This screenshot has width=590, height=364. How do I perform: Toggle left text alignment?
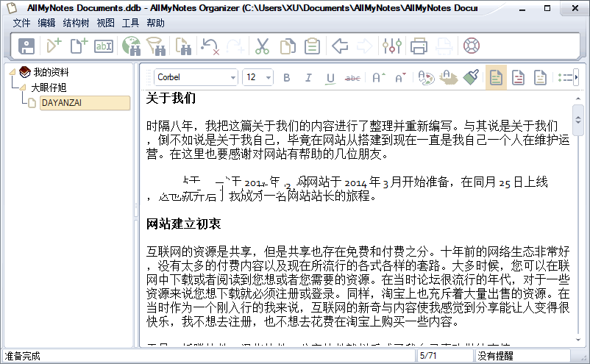(496, 77)
